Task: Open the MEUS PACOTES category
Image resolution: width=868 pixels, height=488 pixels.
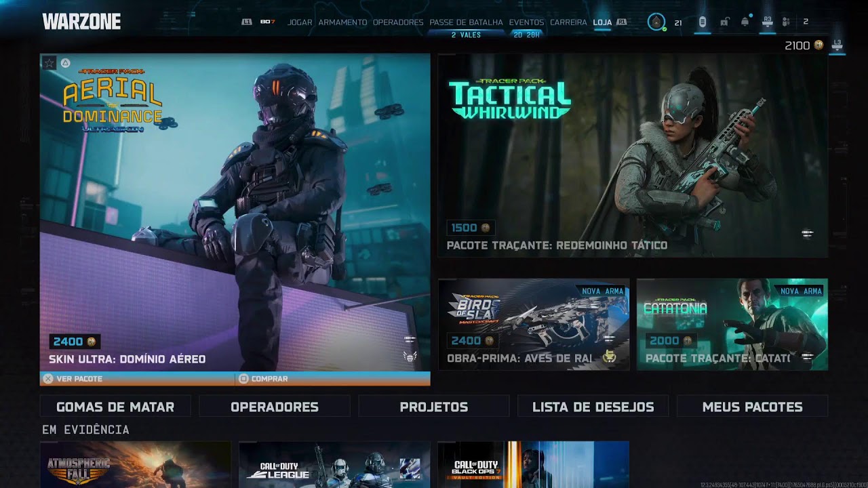Action: coord(753,407)
